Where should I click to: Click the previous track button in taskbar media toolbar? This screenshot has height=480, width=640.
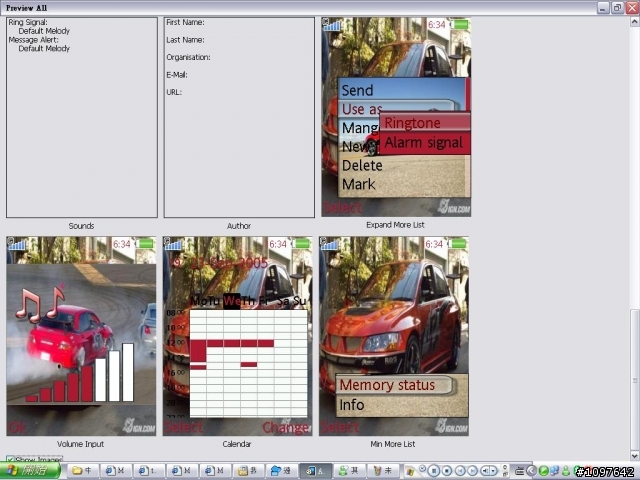coord(460,471)
